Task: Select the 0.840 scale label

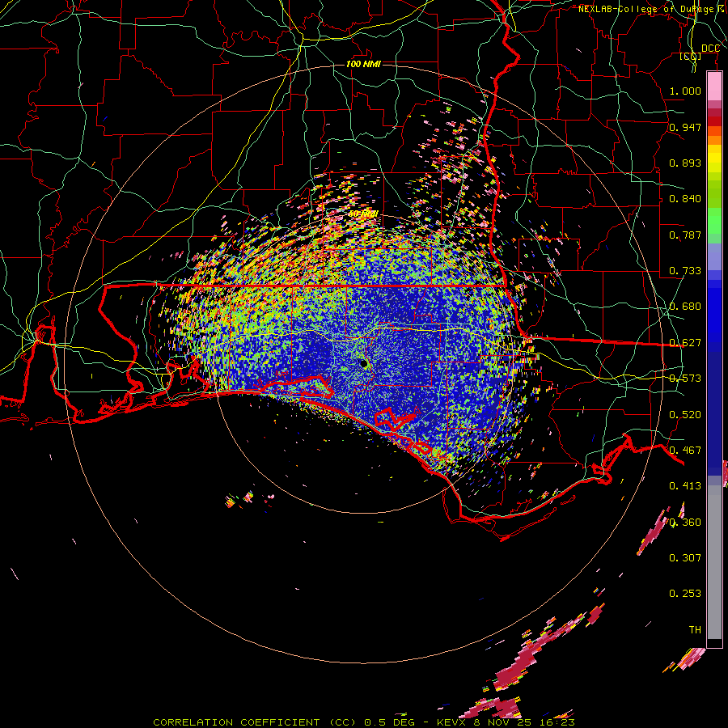Action: point(685,199)
